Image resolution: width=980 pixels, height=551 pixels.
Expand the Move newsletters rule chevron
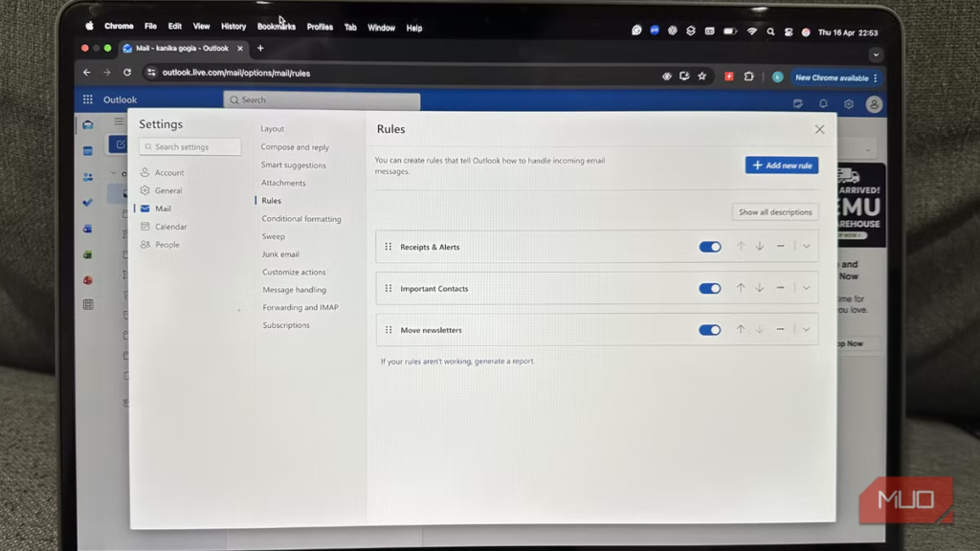(x=805, y=330)
